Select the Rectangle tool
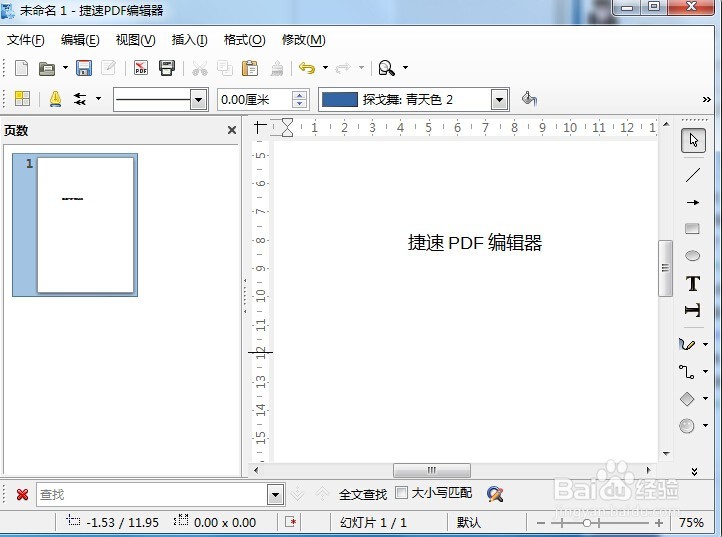The width and height of the screenshot is (722, 537). pyautogui.click(x=693, y=228)
